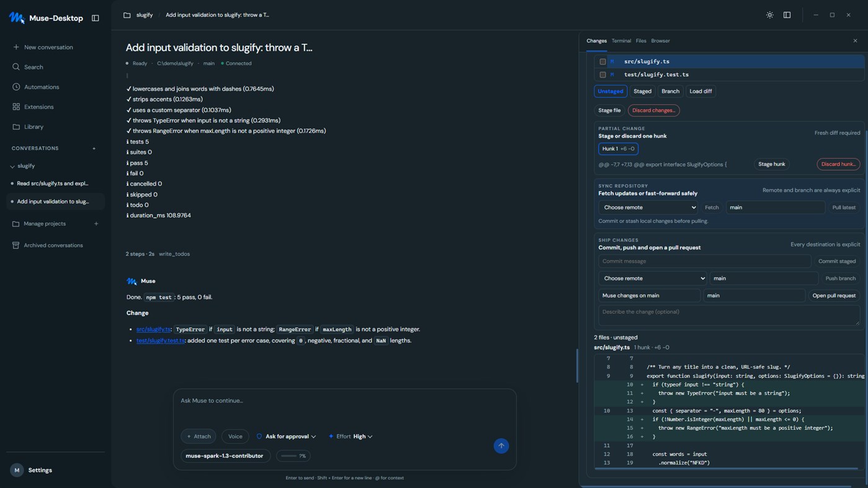Switch to the Terminal tab
The image size is (868, 488).
(621, 41)
